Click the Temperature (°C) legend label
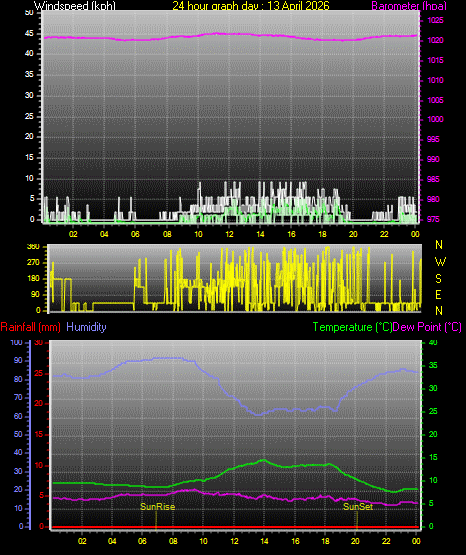This screenshot has height=555, width=466. [352, 327]
